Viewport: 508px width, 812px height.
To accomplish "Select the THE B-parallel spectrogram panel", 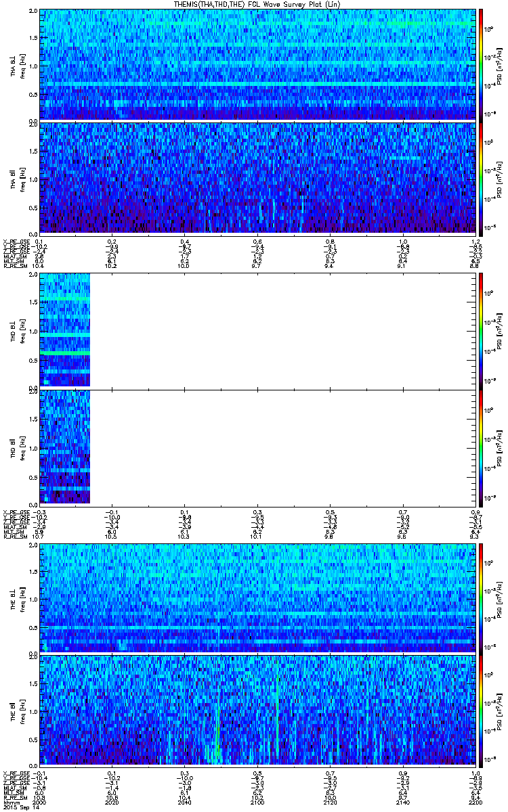I will pyautogui.click(x=258, y=710).
